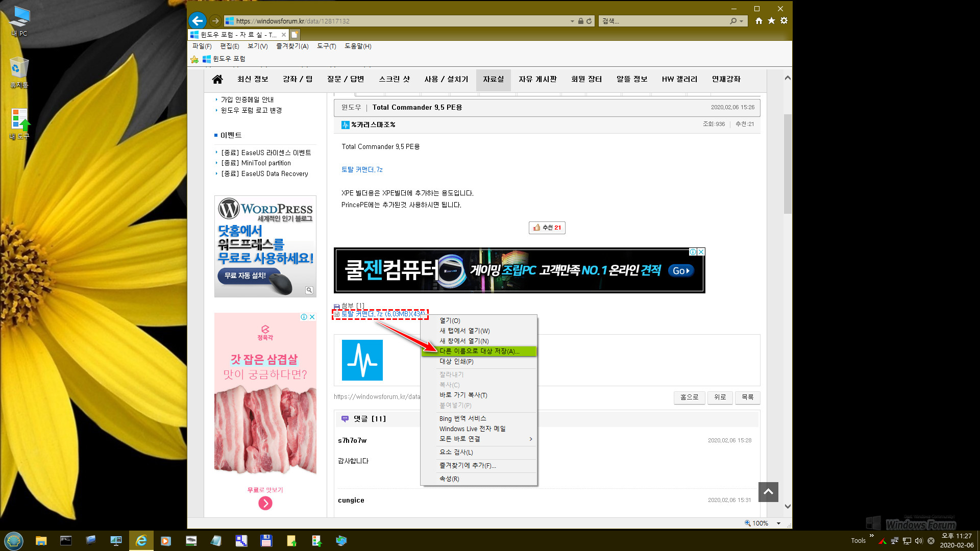The width and height of the screenshot is (980, 551).
Task: Open the 질문 / 답변 navigation tab
Action: pyautogui.click(x=346, y=80)
